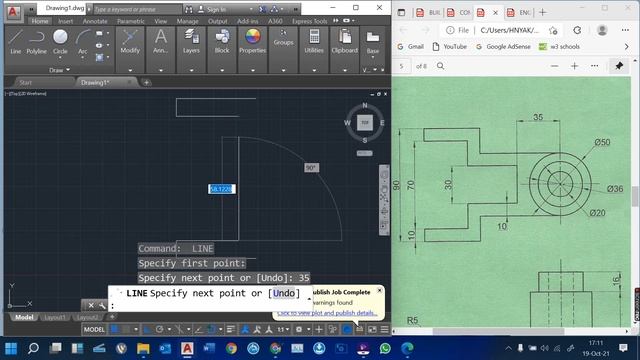
Task: Open the w3 schools bookmark
Action: (560, 47)
